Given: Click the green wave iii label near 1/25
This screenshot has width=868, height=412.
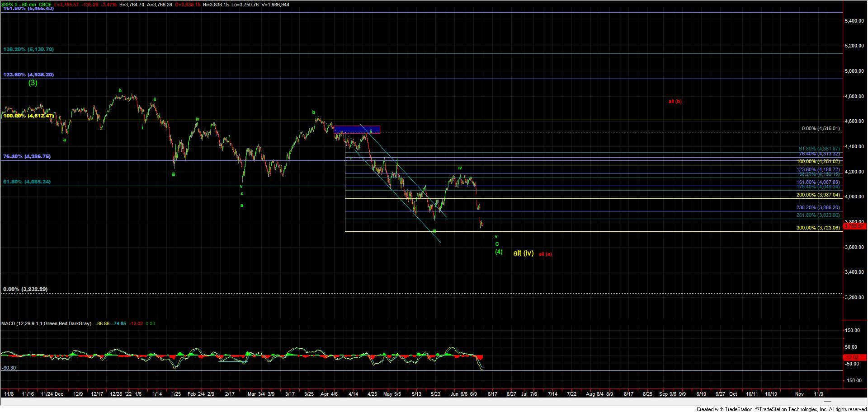Looking at the screenshot, I should coord(173,174).
